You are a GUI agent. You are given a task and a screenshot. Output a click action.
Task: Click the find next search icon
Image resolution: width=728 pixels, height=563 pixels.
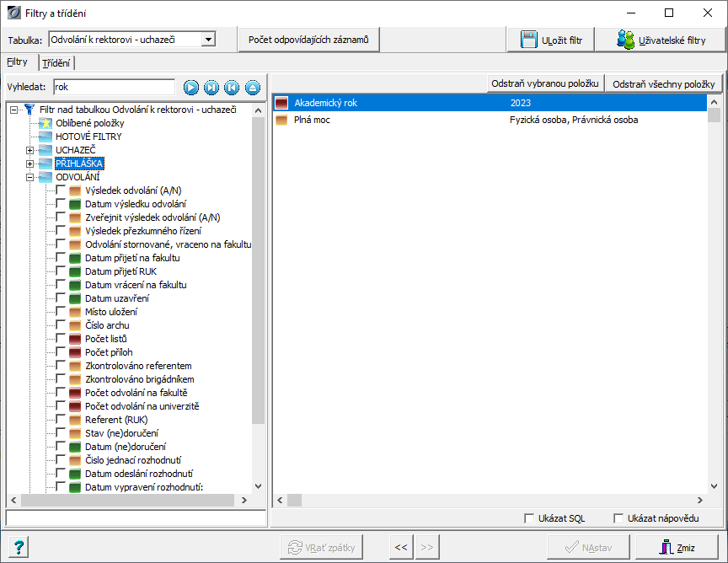[x=211, y=87]
